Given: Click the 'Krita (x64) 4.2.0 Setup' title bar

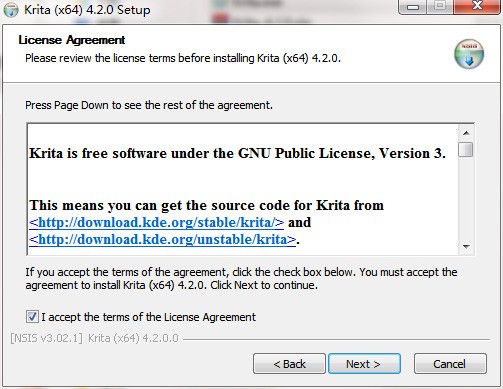Looking at the screenshot, I should click(x=87, y=10).
